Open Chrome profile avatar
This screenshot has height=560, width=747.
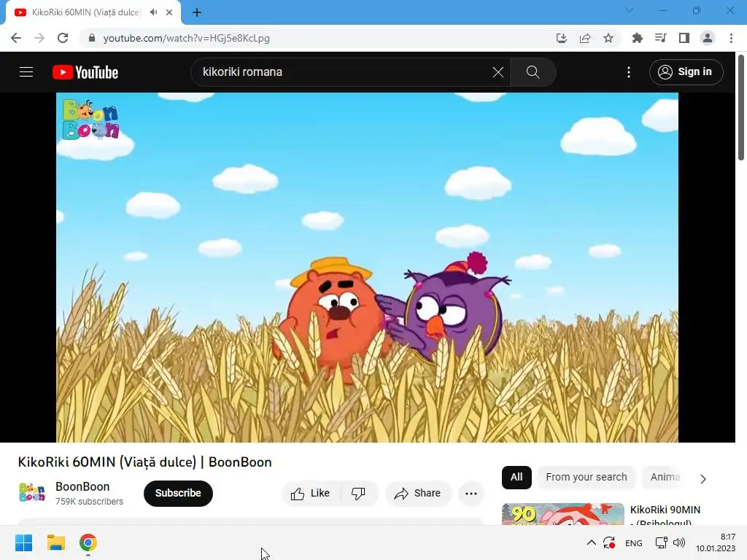point(708,38)
